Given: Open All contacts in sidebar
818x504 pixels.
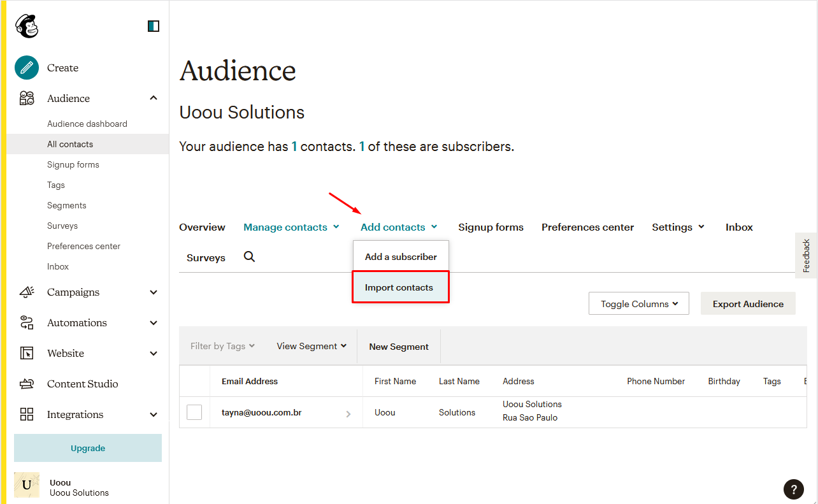Looking at the screenshot, I should click(87, 144).
